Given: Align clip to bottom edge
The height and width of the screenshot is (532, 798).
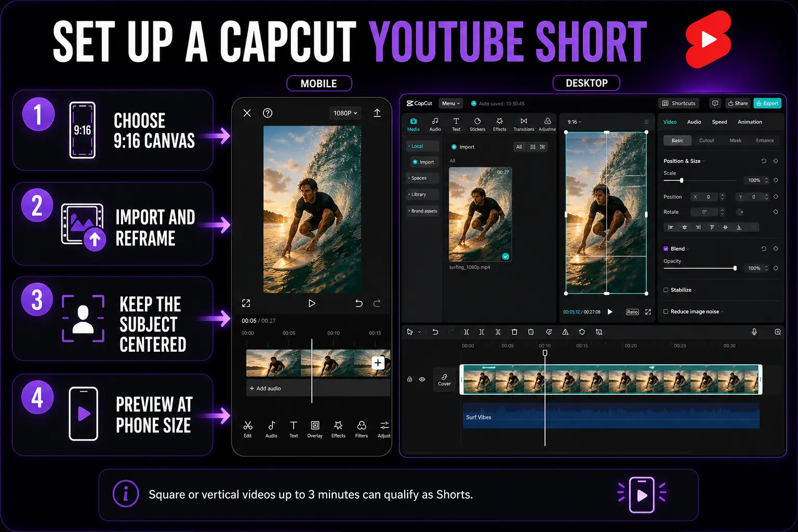Looking at the screenshot, I should point(739,227).
